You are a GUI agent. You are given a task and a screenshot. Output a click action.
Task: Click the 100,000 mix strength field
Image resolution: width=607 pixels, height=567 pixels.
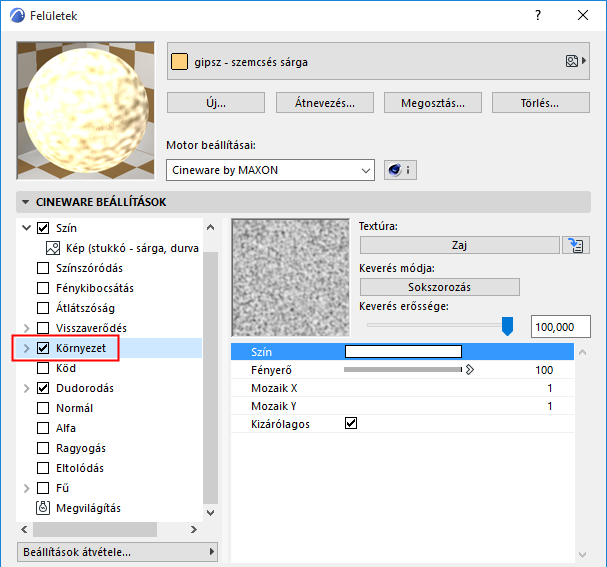(x=561, y=327)
